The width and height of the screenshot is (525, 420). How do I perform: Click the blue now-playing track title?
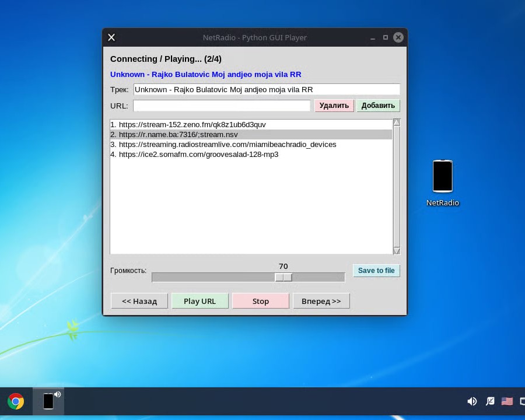[205, 74]
